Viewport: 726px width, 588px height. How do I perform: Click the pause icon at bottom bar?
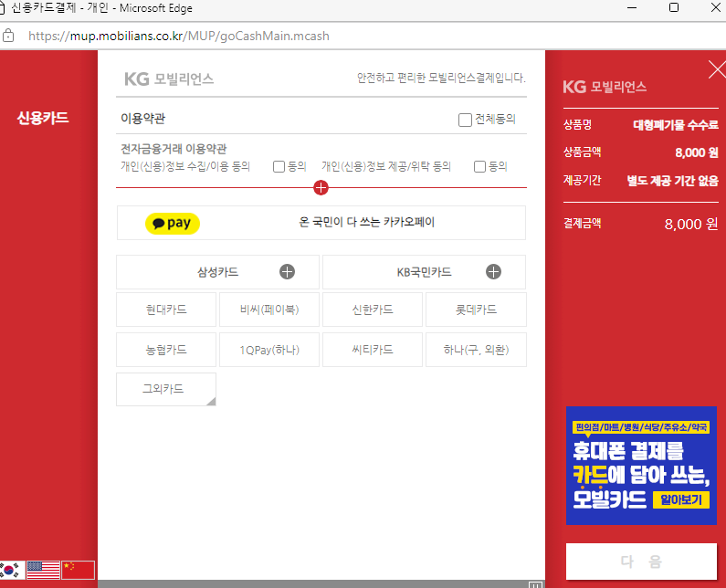[535, 584]
